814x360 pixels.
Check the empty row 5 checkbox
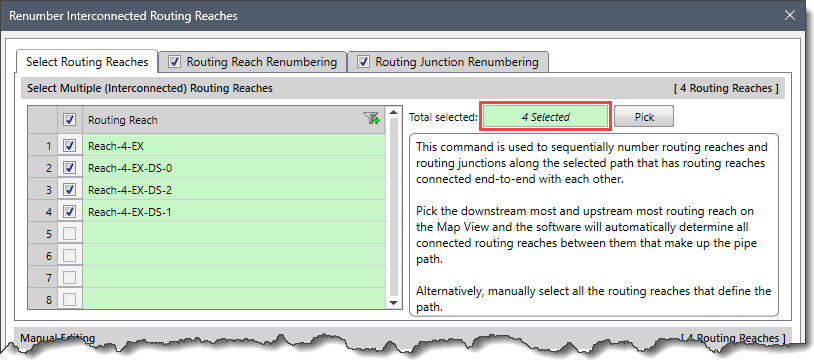[70, 234]
